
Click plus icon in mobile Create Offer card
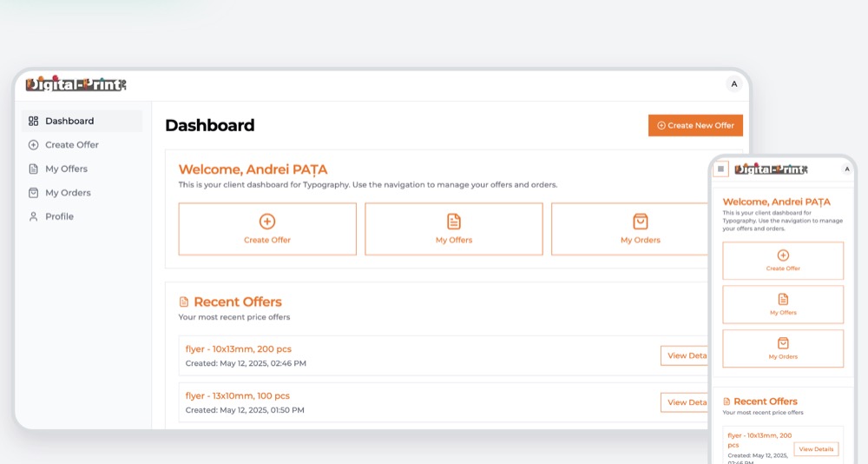pyautogui.click(x=783, y=255)
